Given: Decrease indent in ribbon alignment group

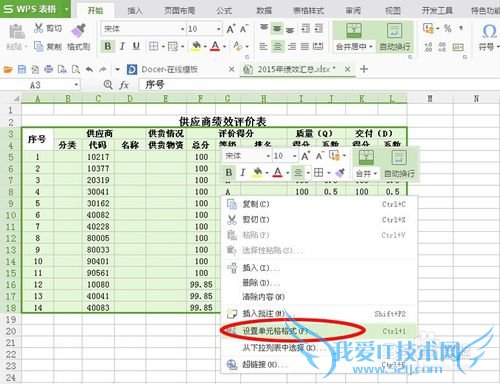Looking at the screenshot, I should pyautogui.click(x=305, y=28).
